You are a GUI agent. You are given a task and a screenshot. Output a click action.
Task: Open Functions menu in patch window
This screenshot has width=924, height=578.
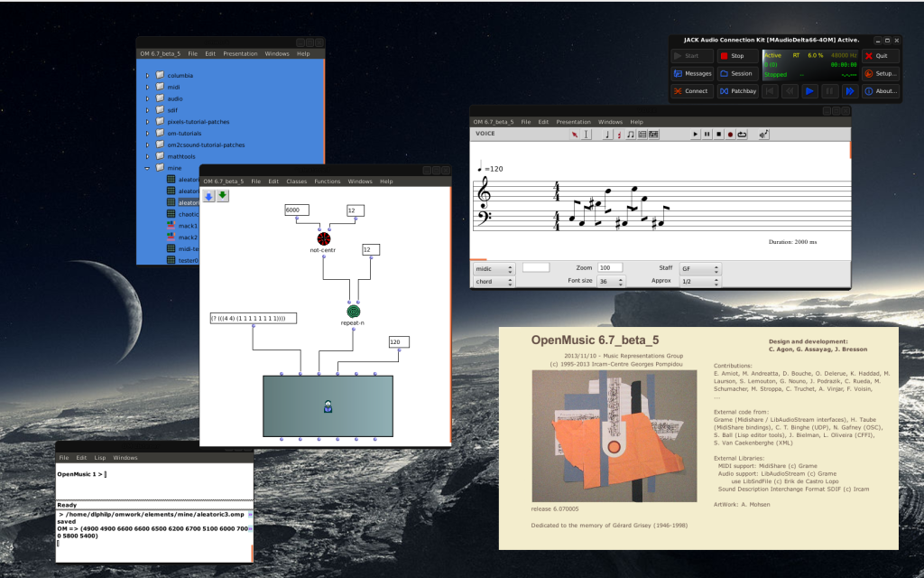[327, 182]
